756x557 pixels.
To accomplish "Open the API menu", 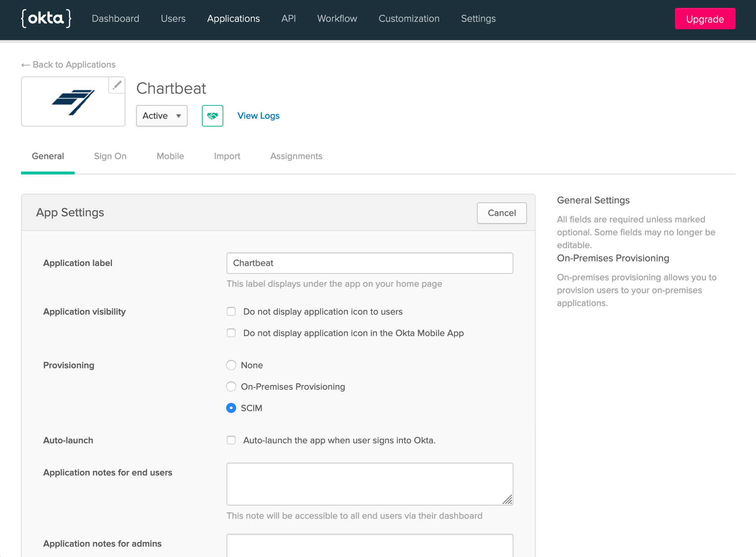I will coord(288,19).
